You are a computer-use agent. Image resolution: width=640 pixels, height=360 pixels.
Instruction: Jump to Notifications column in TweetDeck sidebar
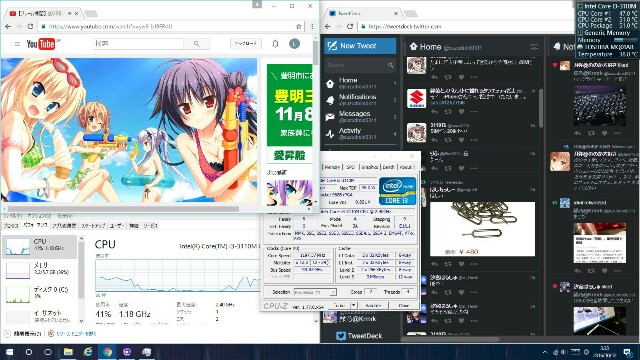360,100
